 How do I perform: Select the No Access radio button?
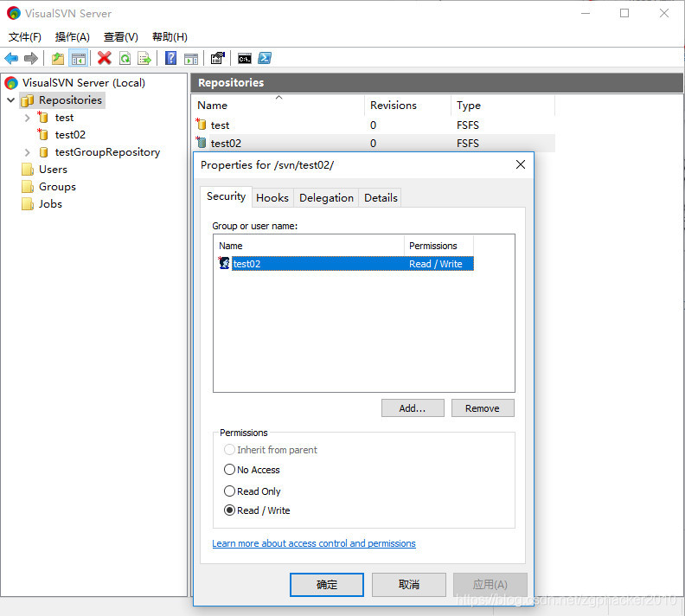coord(229,470)
